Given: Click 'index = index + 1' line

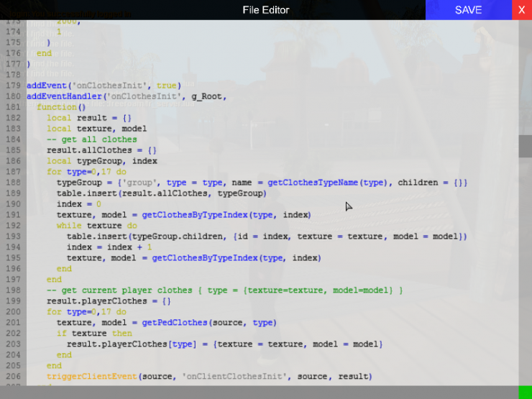Looking at the screenshot, I should point(109,247).
